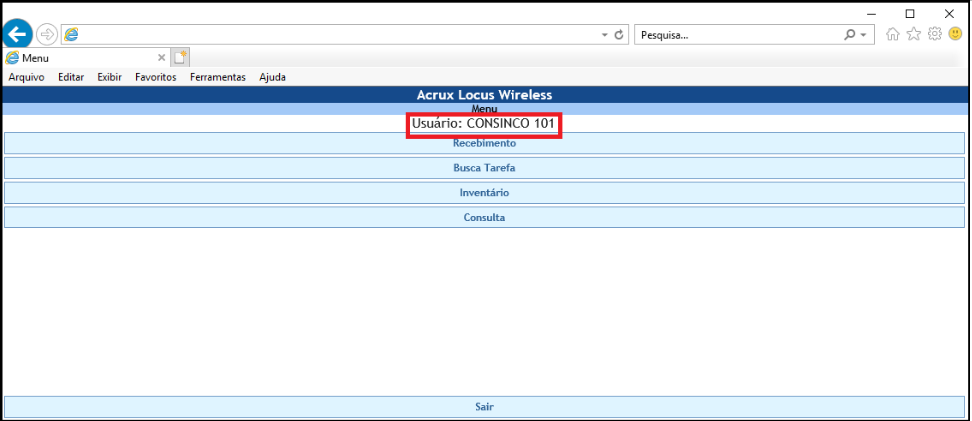This screenshot has width=972, height=421.
Task: Open the Editar menu
Action: click(x=71, y=78)
